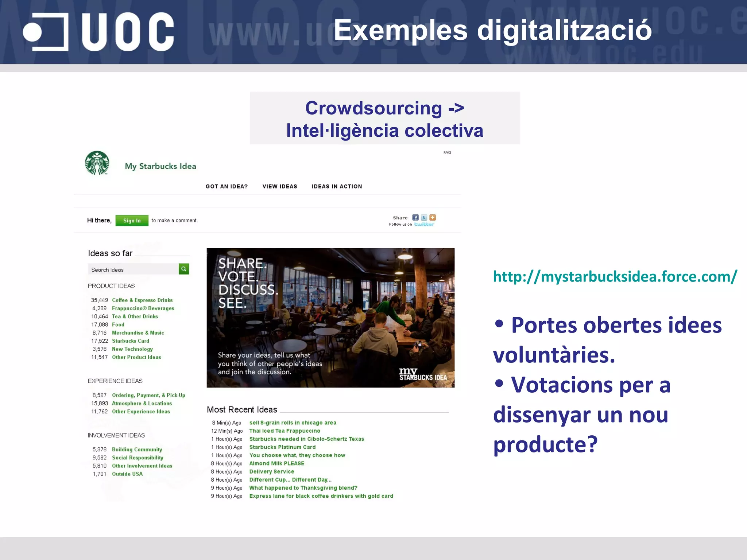
Task: Open Other Product Ideas category
Action: 136,357
